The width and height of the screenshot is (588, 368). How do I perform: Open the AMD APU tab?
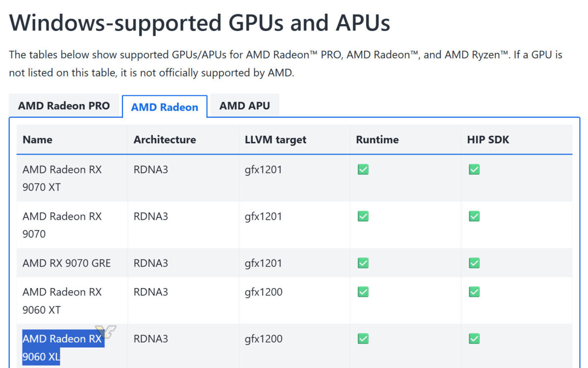click(245, 106)
